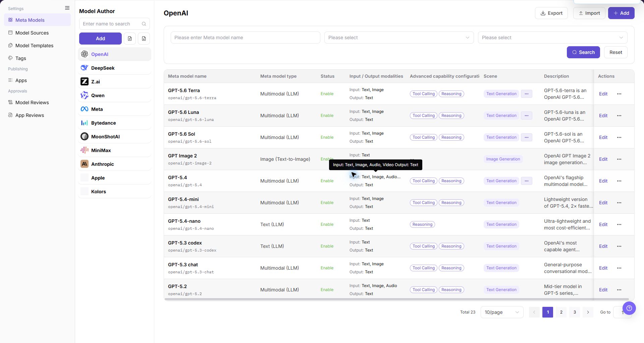Screen dimensions: 644x343
Task: Open more actions for GPT-5.4-nano
Action: point(619,224)
